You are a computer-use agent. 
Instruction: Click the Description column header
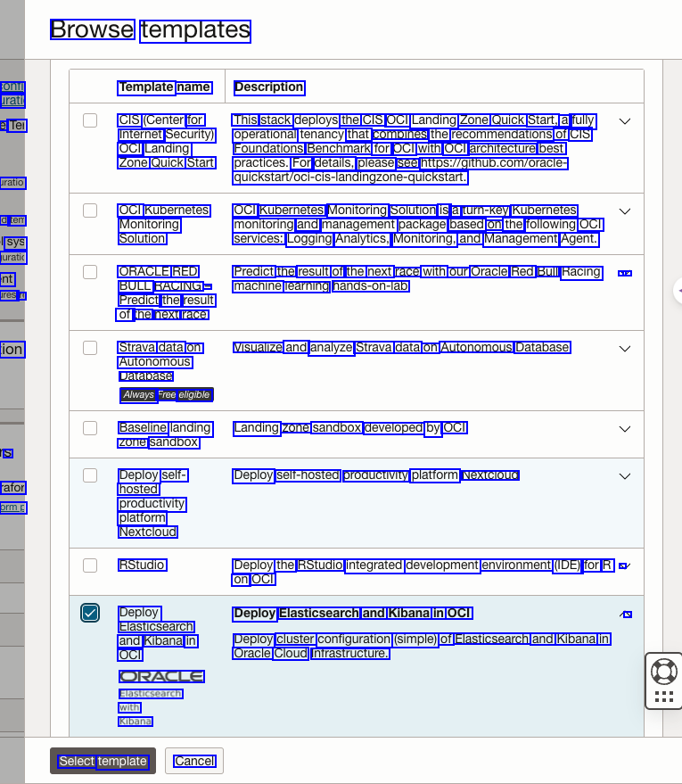(269, 87)
